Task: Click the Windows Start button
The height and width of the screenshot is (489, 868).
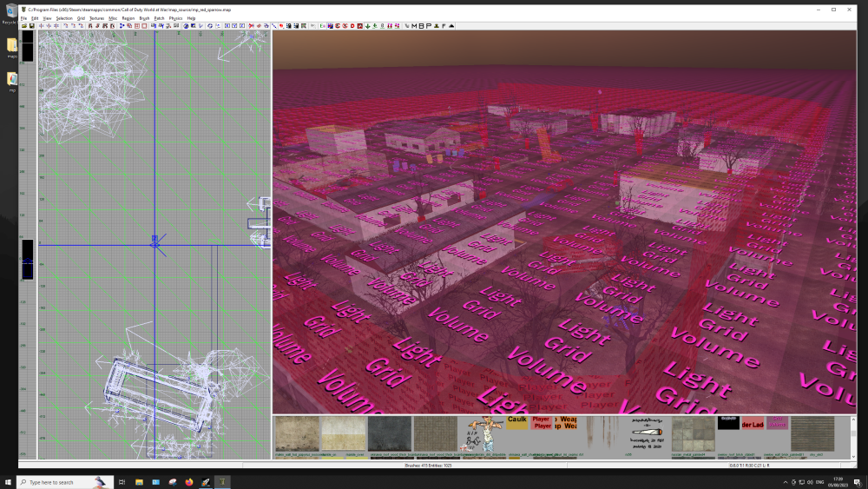Action: pos(8,482)
